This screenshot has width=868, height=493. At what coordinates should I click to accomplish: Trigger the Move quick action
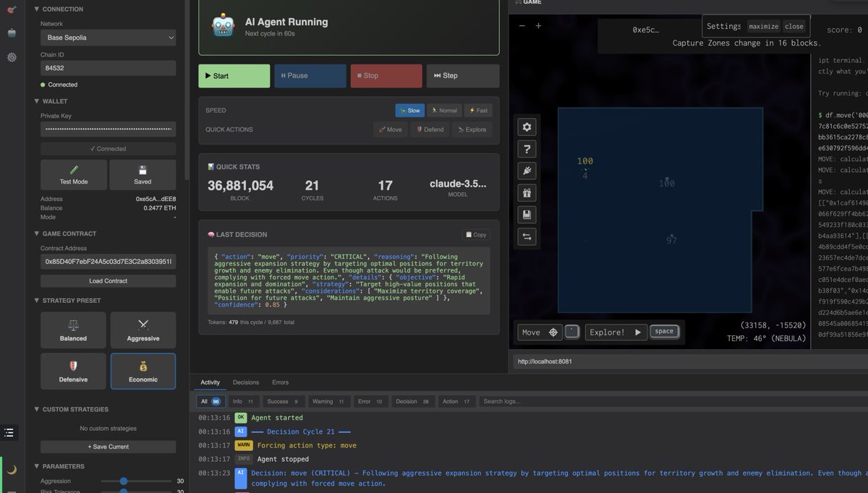(390, 129)
